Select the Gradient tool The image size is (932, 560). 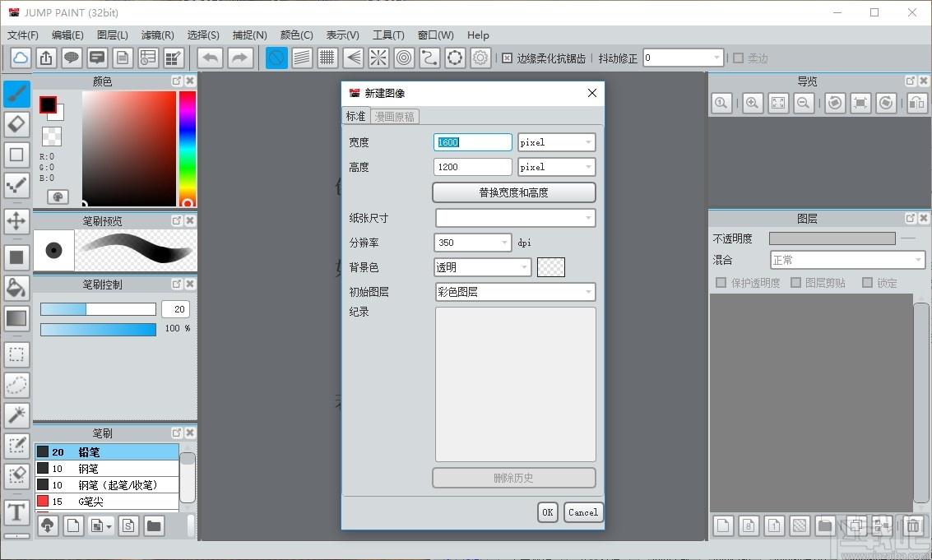click(x=16, y=318)
